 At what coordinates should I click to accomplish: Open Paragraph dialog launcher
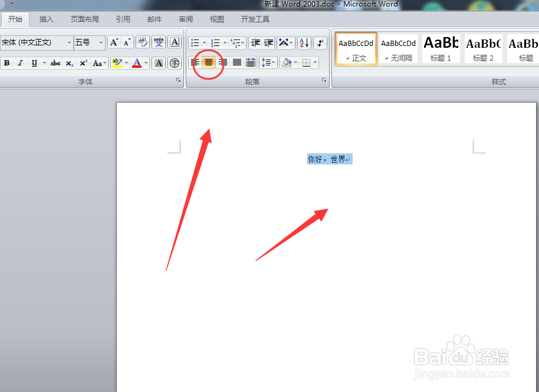[324, 80]
